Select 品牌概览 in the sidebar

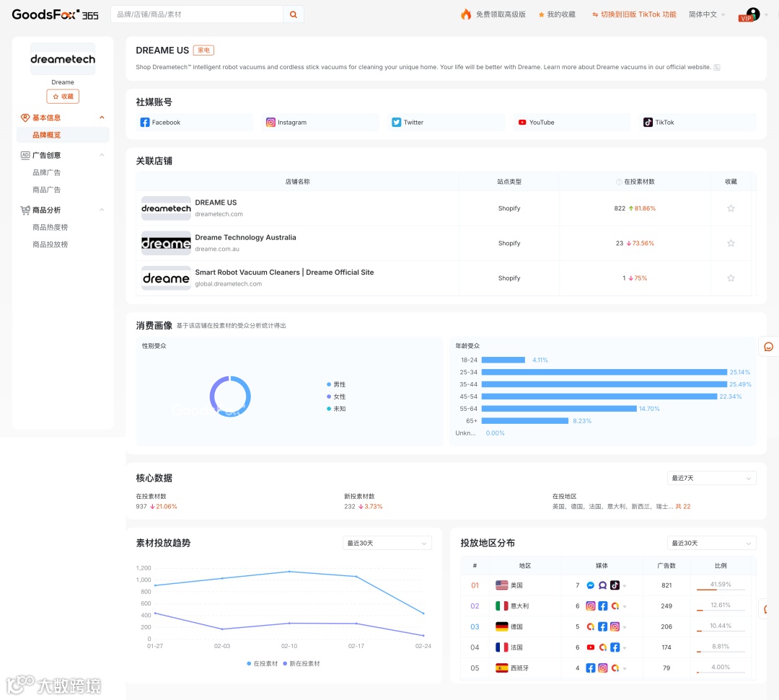(x=63, y=135)
